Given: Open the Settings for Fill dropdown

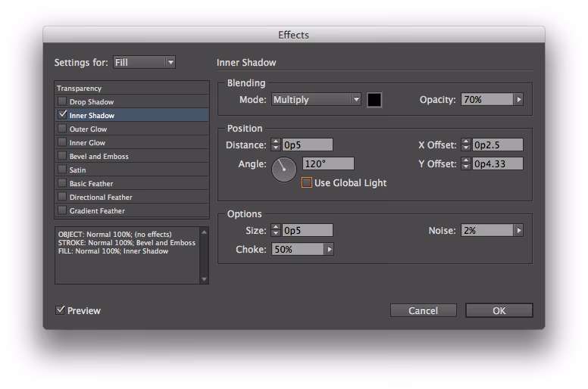Looking at the screenshot, I should (x=144, y=62).
